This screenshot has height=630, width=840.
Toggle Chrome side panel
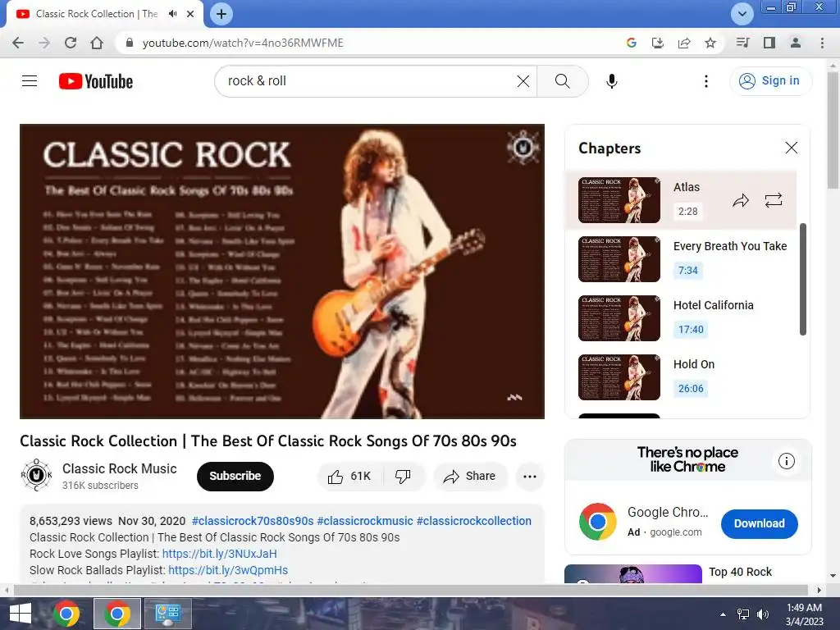click(769, 43)
